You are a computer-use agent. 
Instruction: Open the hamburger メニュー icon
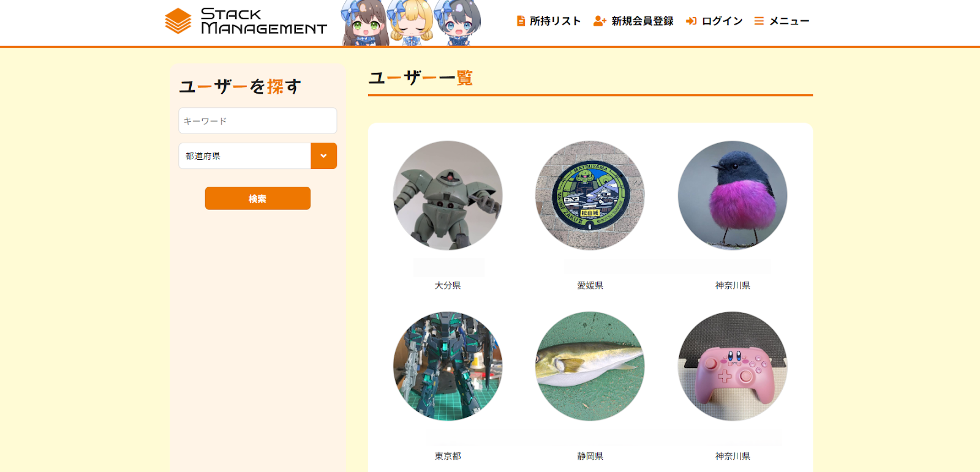click(759, 21)
